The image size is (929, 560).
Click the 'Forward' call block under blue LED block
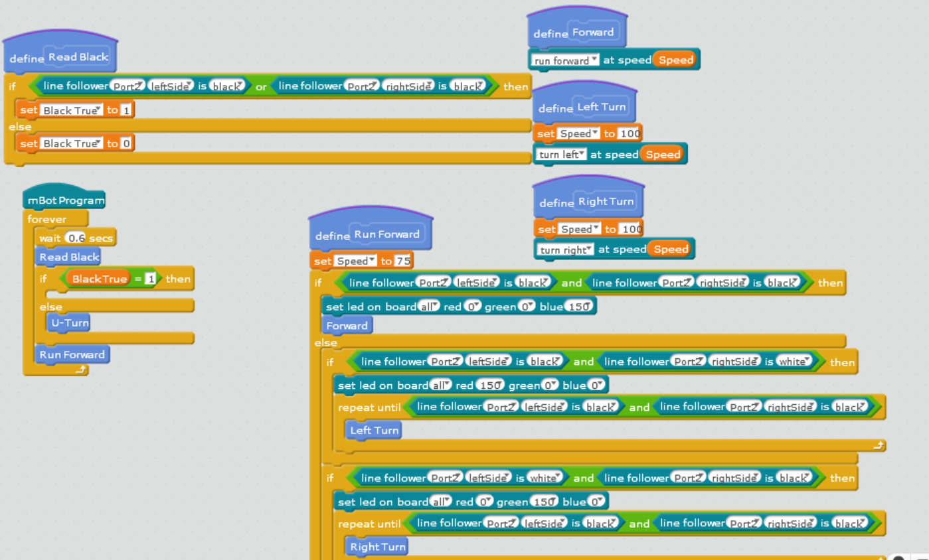pos(347,326)
